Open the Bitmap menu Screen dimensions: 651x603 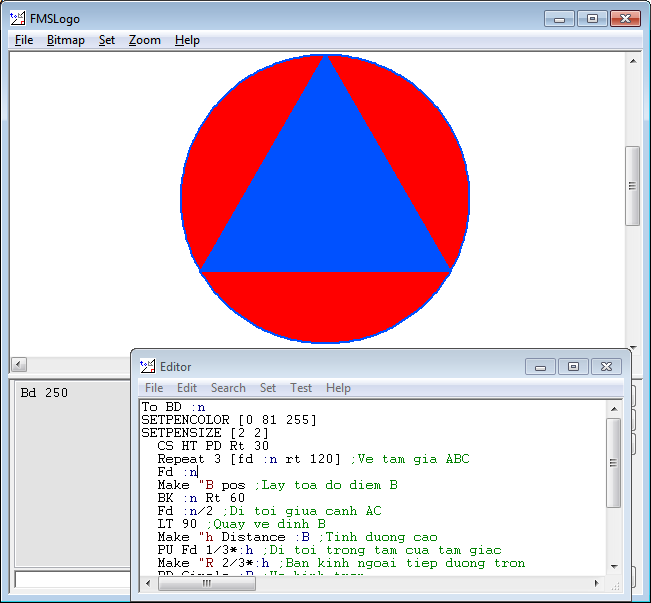66,40
